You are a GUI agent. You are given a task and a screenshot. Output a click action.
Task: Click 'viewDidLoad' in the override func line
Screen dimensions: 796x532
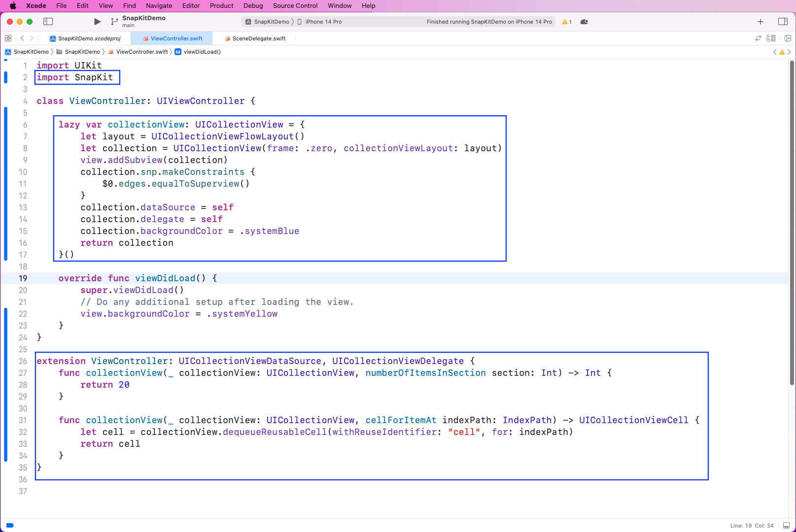click(165, 278)
